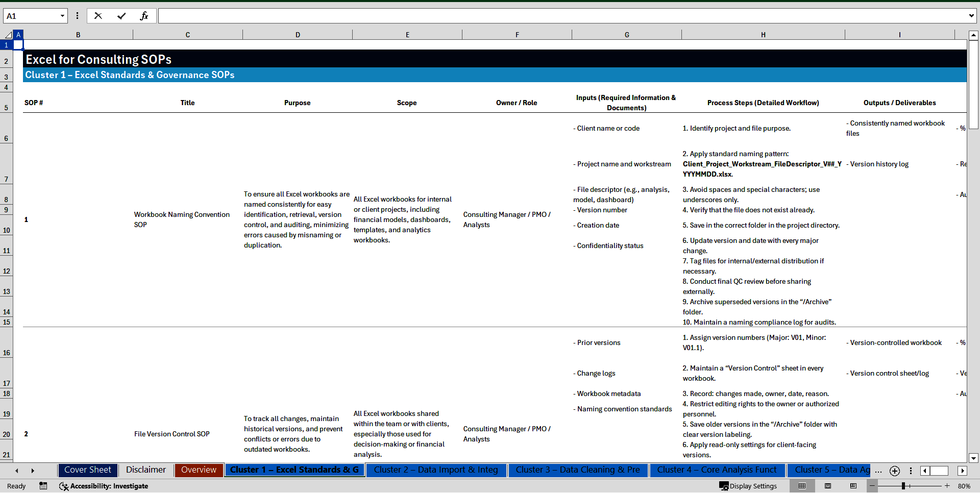This screenshot has width=980, height=493.
Task: Open the Insert Function dialog
Action: 145,16
